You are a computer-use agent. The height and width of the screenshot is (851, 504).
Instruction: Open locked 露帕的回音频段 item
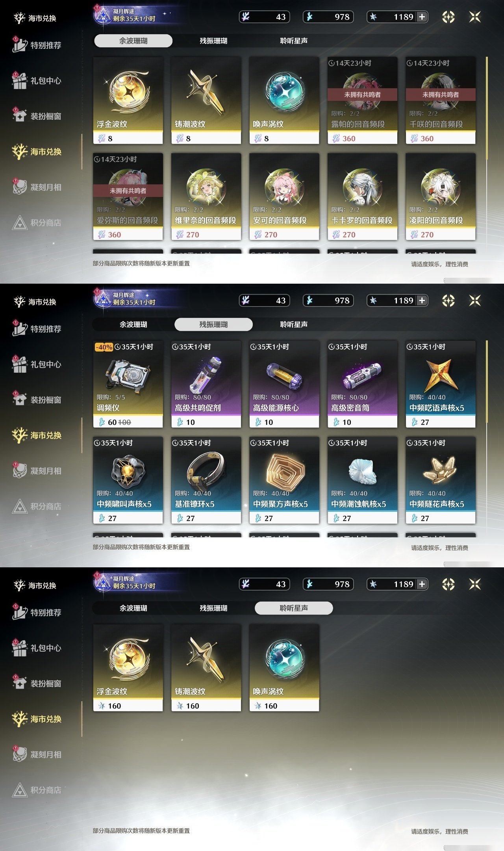point(362,100)
